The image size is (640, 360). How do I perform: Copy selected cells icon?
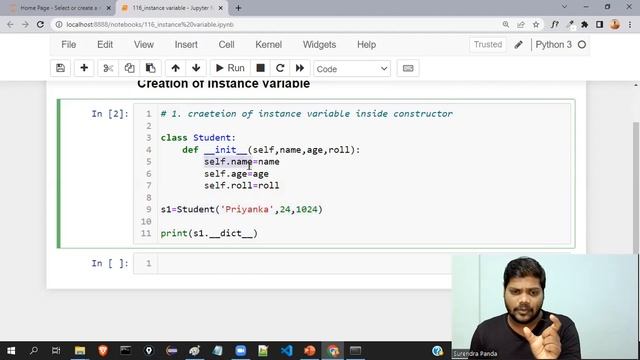129,68
